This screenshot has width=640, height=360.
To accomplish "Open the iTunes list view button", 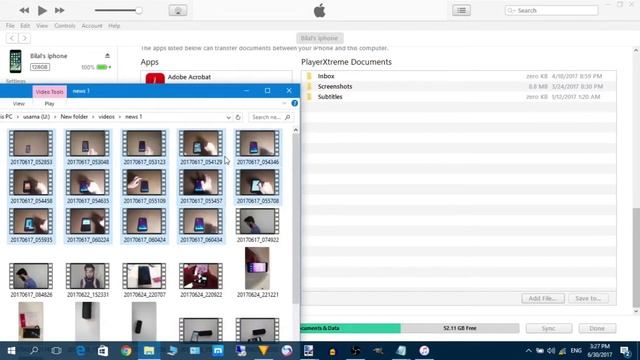I will click(x=462, y=11).
